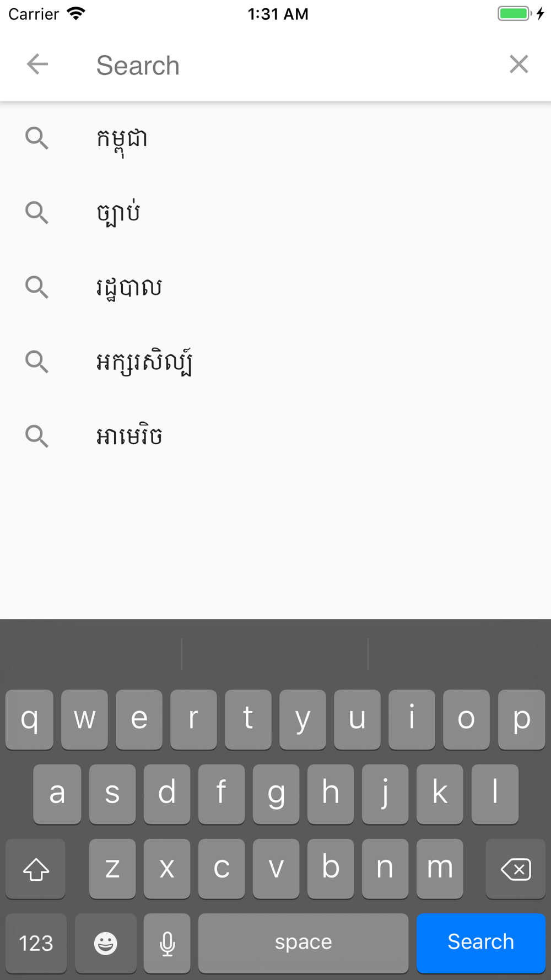This screenshot has height=980, width=551.
Task: Tap the emoji keyboard icon
Action: 105,943
